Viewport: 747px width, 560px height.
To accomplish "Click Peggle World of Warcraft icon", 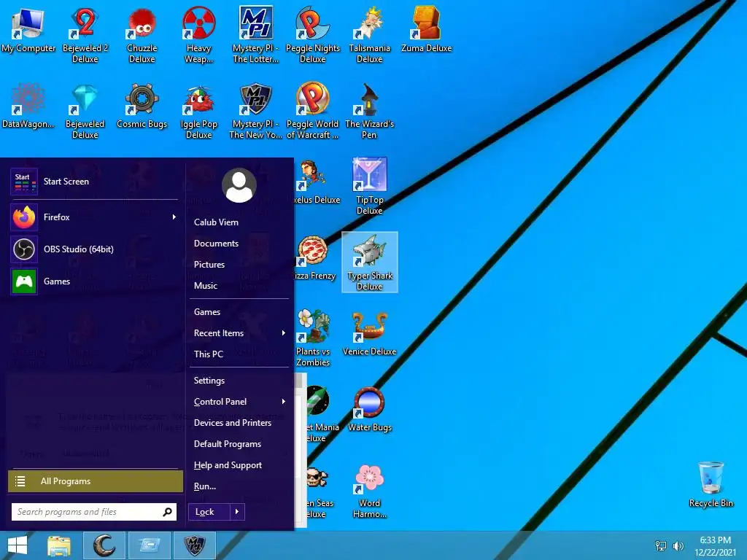I will (312, 111).
